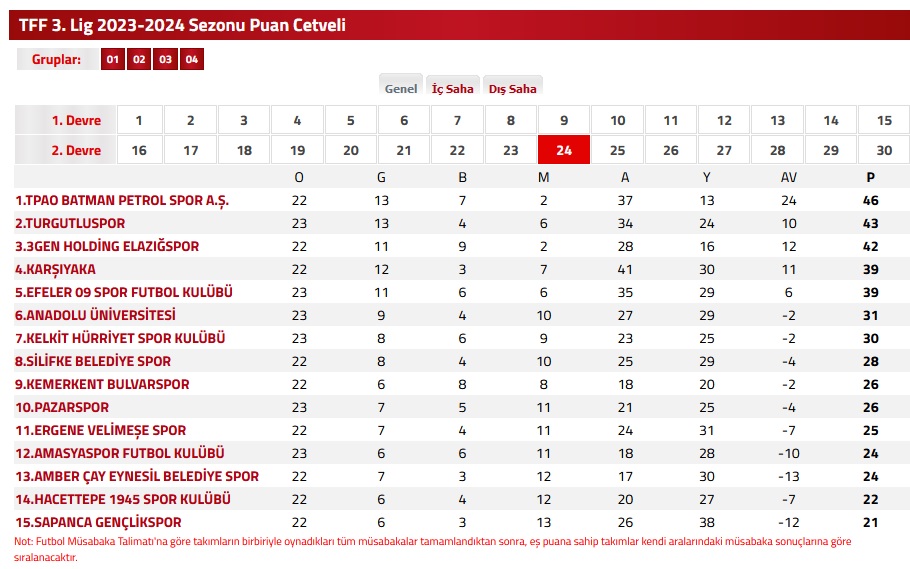Select group 02 button

point(139,59)
